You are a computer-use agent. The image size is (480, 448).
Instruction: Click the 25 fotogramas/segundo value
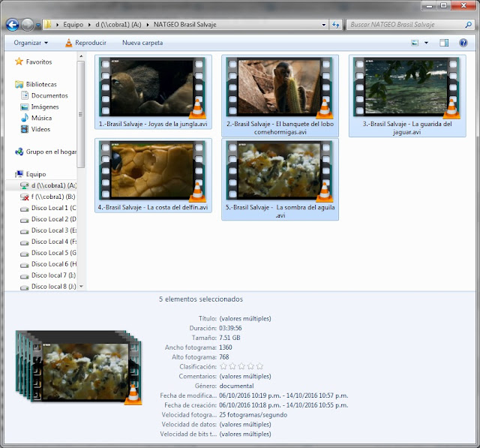[x=253, y=415]
